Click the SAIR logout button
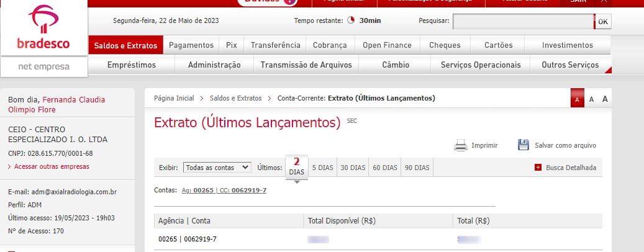Viewport: 644px width, 252px height. pyautogui.click(x=578, y=2)
